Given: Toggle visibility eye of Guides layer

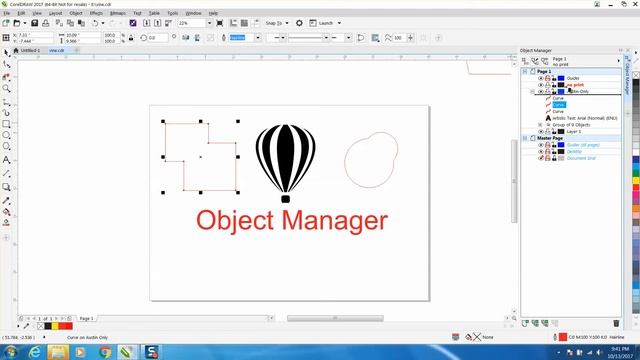Looking at the screenshot, I should (x=541, y=78).
